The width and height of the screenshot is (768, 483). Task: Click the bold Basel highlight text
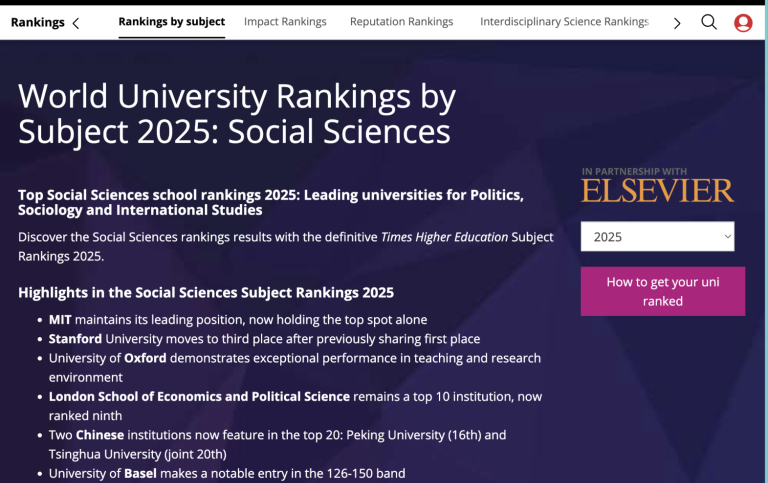point(140,473)
